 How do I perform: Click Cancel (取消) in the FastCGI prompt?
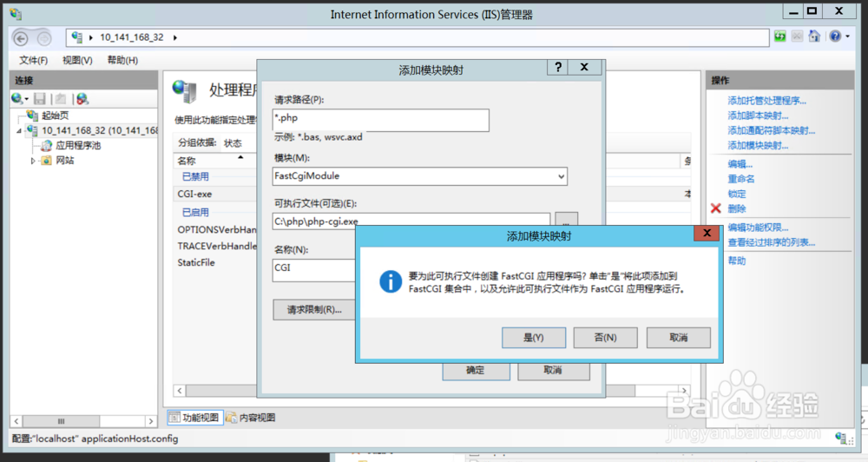678,337
